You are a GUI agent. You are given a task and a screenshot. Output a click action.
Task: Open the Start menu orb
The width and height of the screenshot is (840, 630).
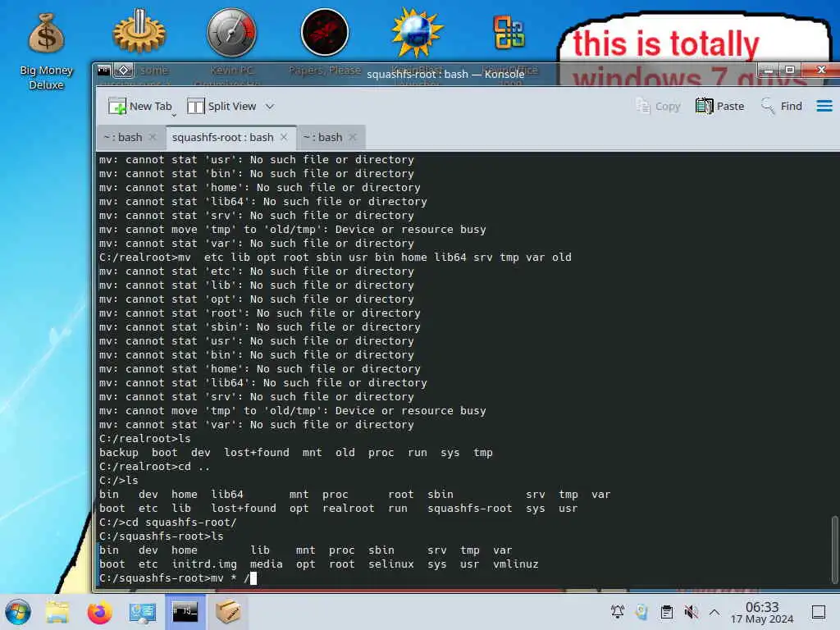coord(18,612)
